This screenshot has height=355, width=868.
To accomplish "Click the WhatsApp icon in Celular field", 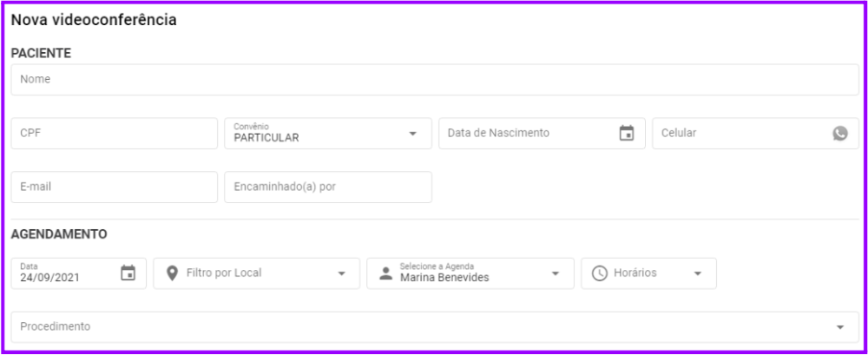I will 839,134.
